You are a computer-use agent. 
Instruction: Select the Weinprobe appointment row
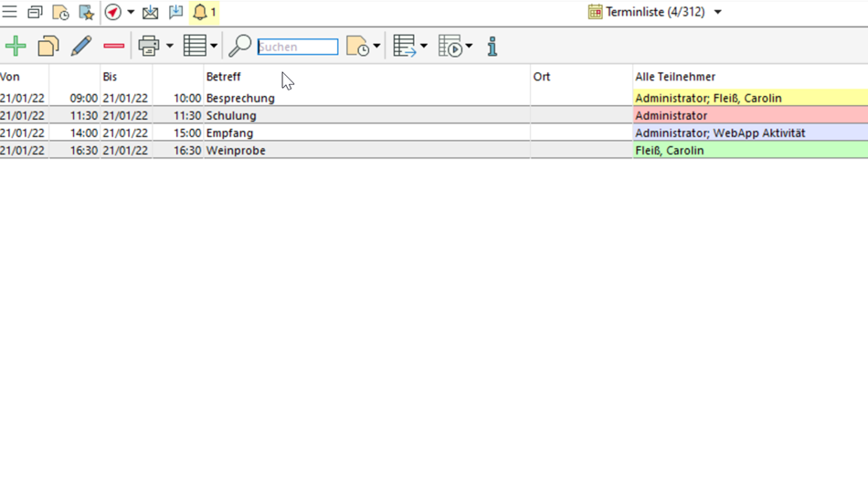coord(236,150)
